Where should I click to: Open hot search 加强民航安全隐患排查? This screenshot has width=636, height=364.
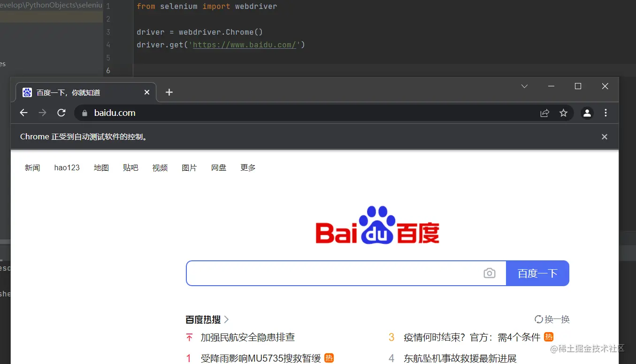248,337
